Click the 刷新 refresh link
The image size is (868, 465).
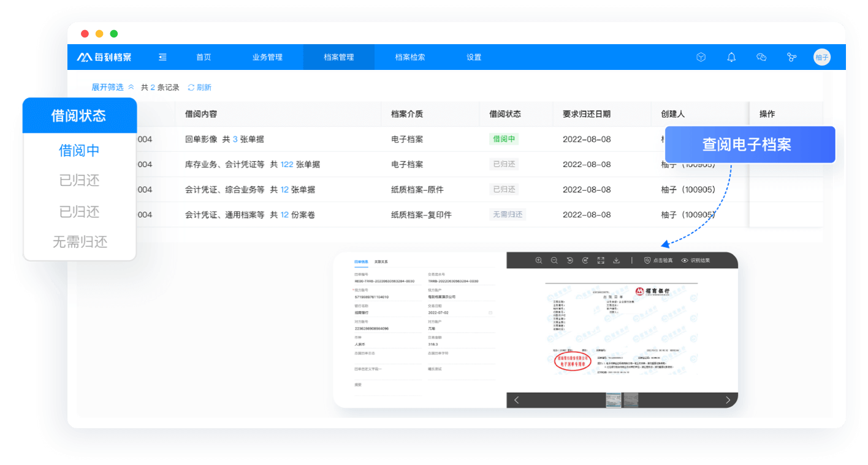tap(200, 87)
